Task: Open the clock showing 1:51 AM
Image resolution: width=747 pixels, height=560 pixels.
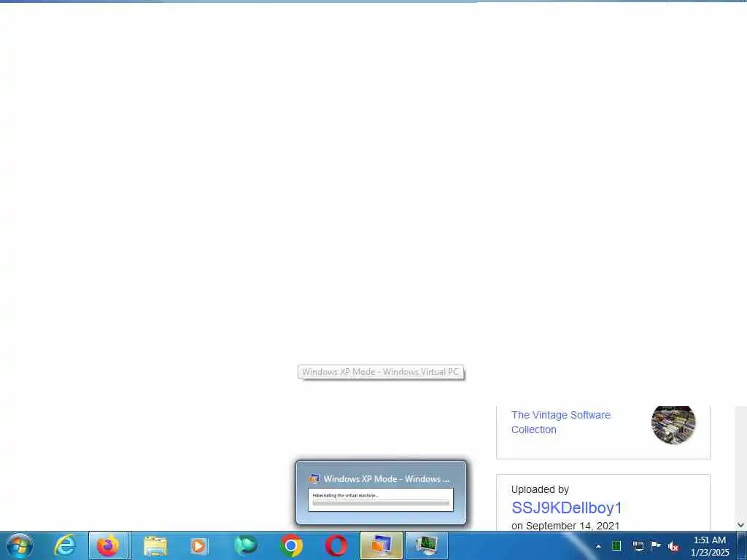Action: 710,546
